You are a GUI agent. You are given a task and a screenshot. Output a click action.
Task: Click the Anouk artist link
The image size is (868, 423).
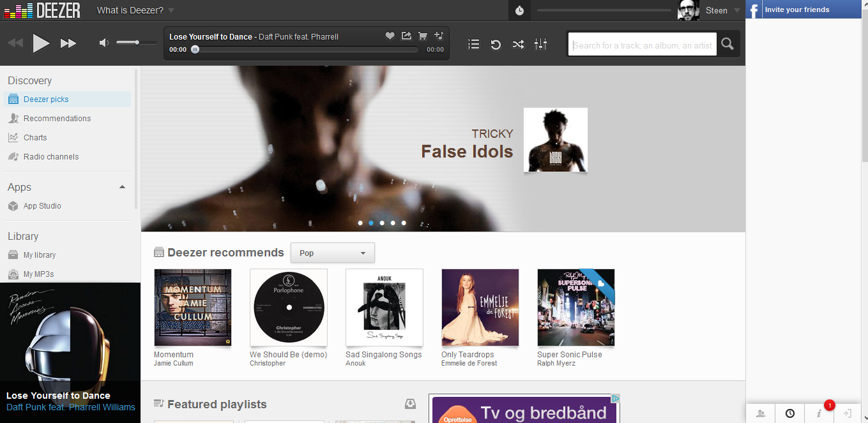[x=356, y=363]
